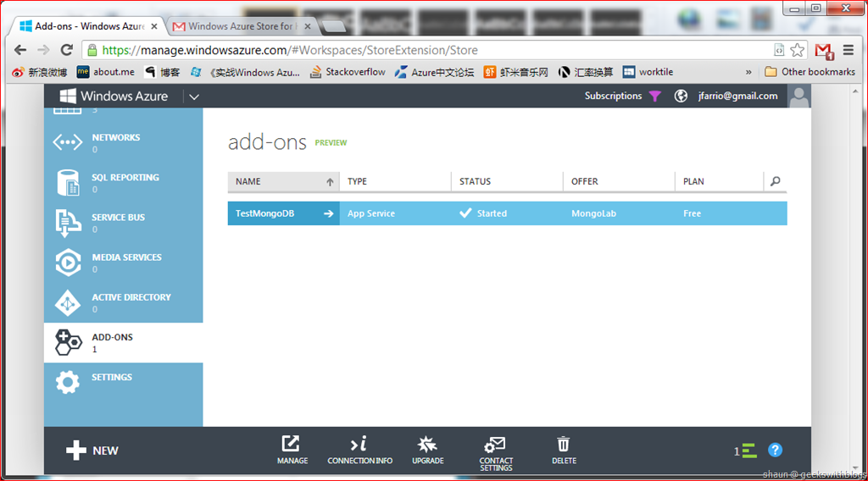Click the browser address bar
The width and height of the screenshot is (868, 481).
pyautogui.click(x=424, y=50)
